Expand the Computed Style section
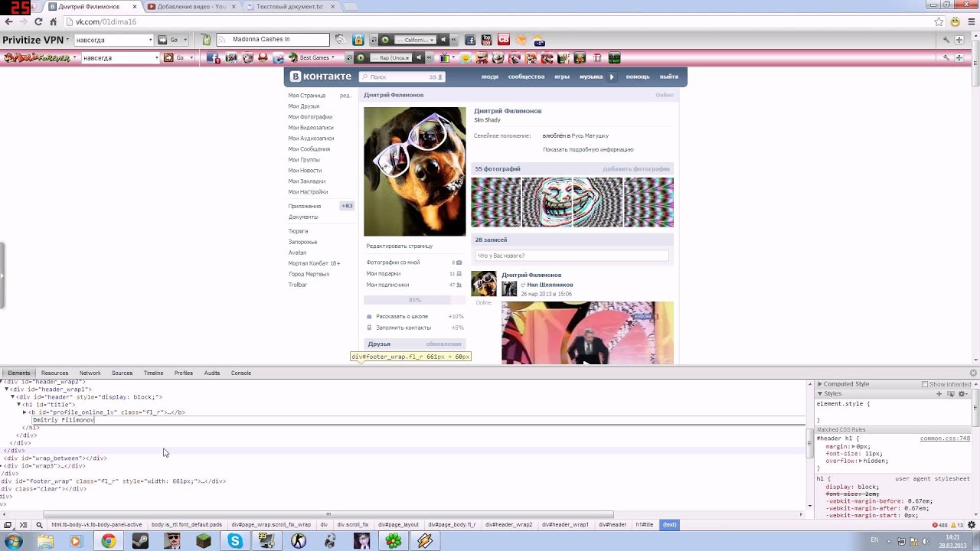Image resolution: width=980 pixels, height=551 pixels. point(820,384)
